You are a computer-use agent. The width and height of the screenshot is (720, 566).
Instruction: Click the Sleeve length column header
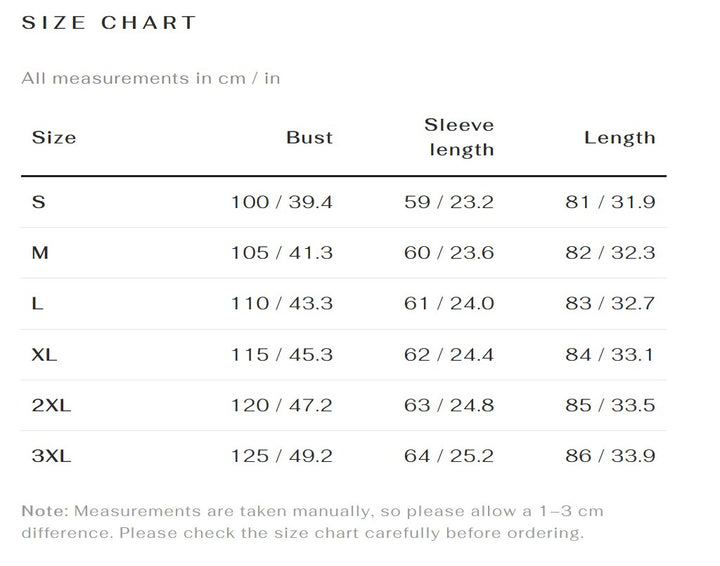[459, 137]
